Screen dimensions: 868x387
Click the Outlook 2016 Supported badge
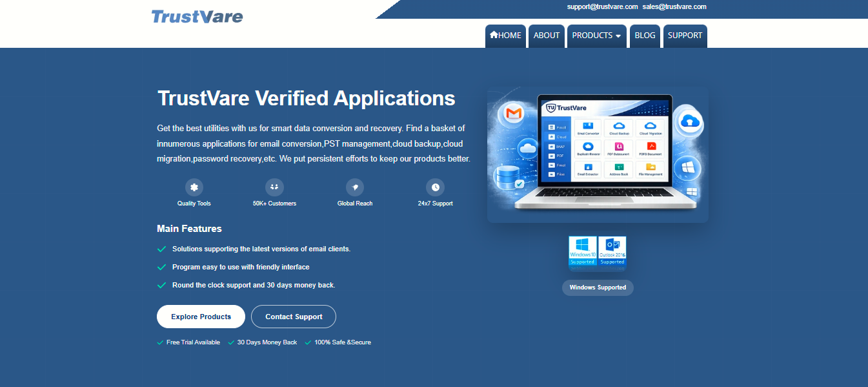click(x=612, y=251)
